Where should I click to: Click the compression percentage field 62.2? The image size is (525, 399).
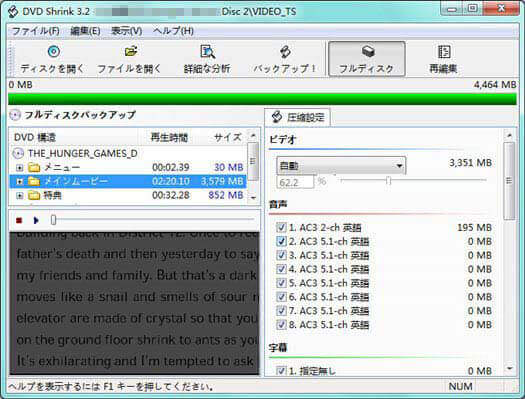pyautogui.click(x=295, y=182)
